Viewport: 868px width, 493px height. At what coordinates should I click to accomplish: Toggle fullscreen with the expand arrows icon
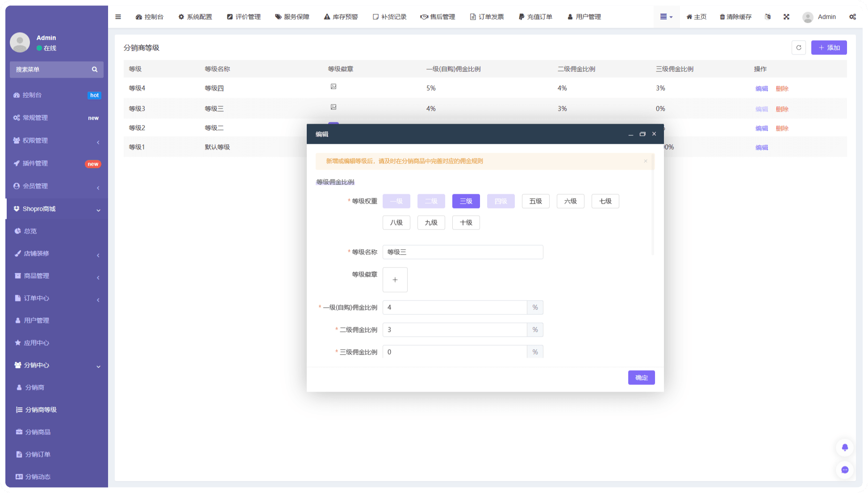point(786,17)
